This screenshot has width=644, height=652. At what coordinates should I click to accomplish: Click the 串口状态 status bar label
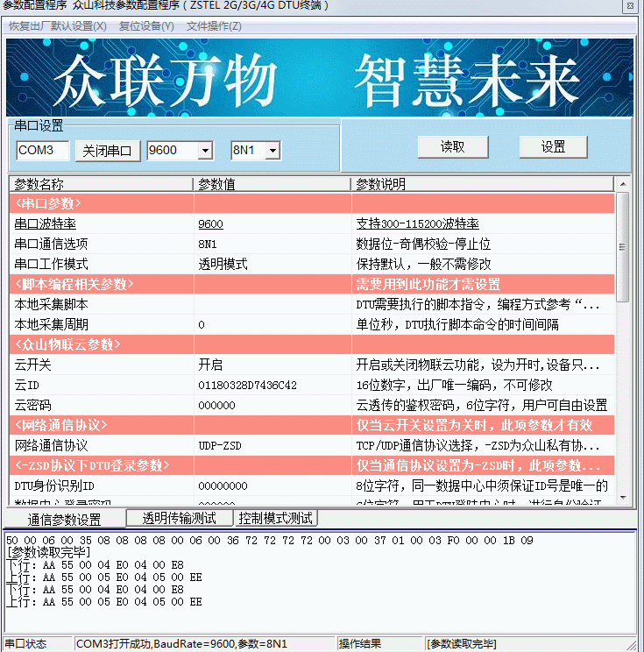(x=25, y=644)
